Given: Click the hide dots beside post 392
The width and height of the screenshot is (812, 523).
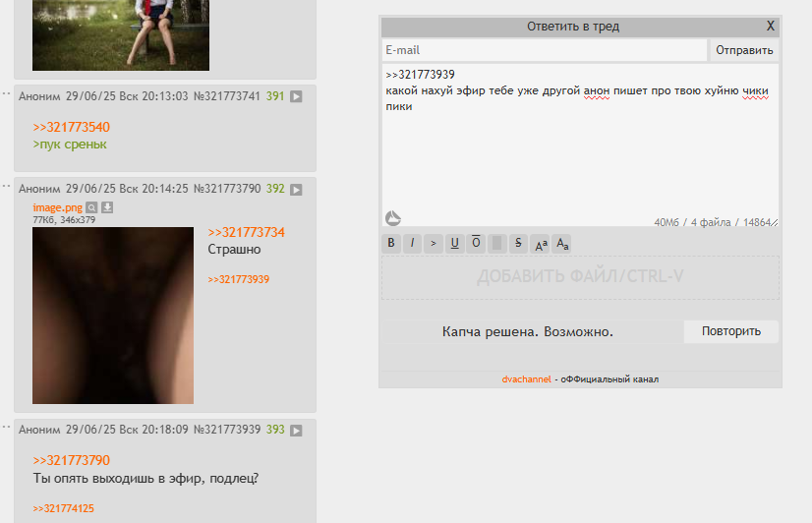Looking at the screenshot, I should point(6,186).
